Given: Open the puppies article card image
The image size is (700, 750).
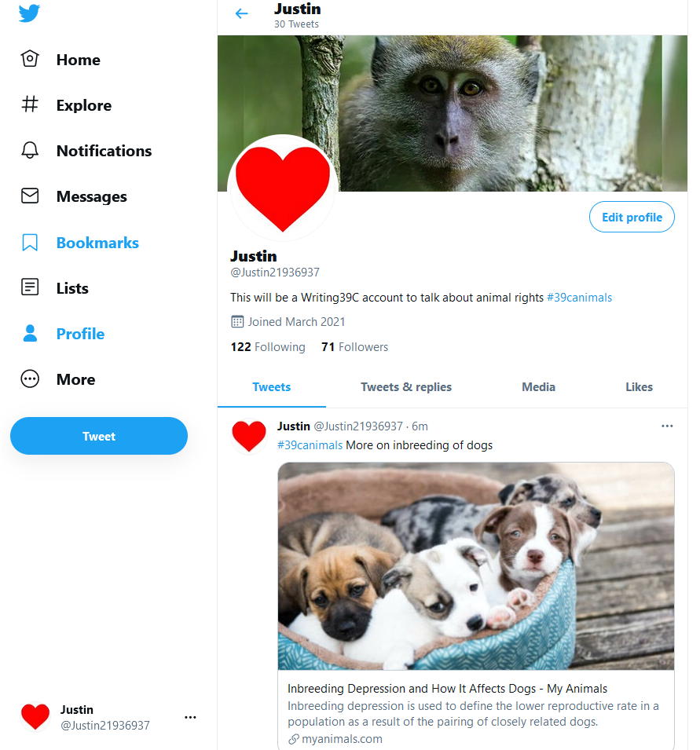Looking at the screenshot, I should click(x=476, y=566).
